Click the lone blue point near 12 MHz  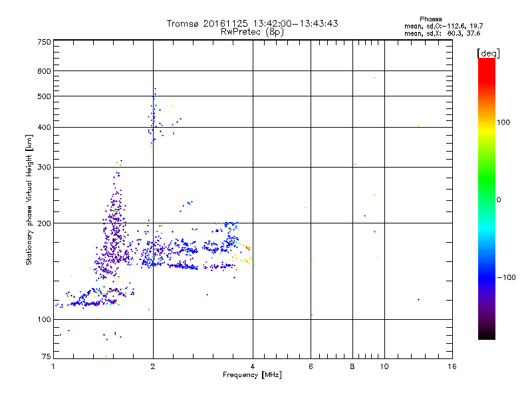click(x=419, y=300)
